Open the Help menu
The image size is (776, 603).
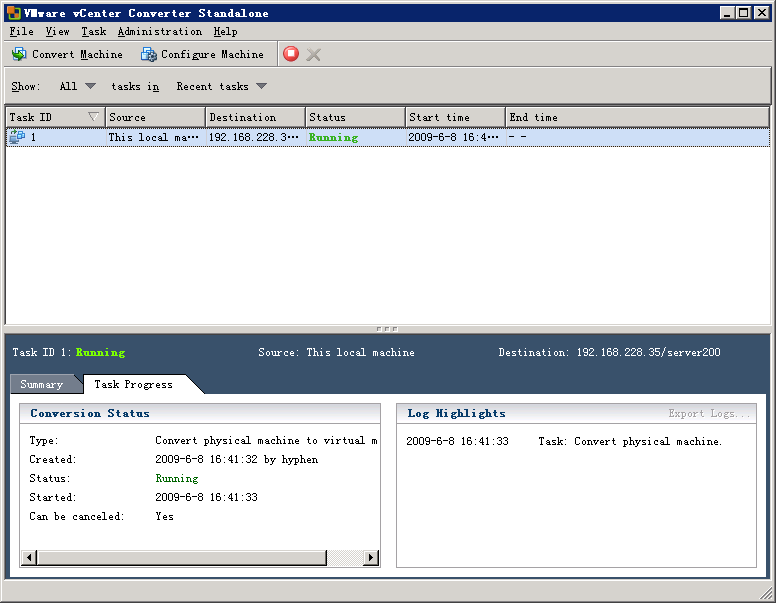pyautogui.click(x=225, y=32)
